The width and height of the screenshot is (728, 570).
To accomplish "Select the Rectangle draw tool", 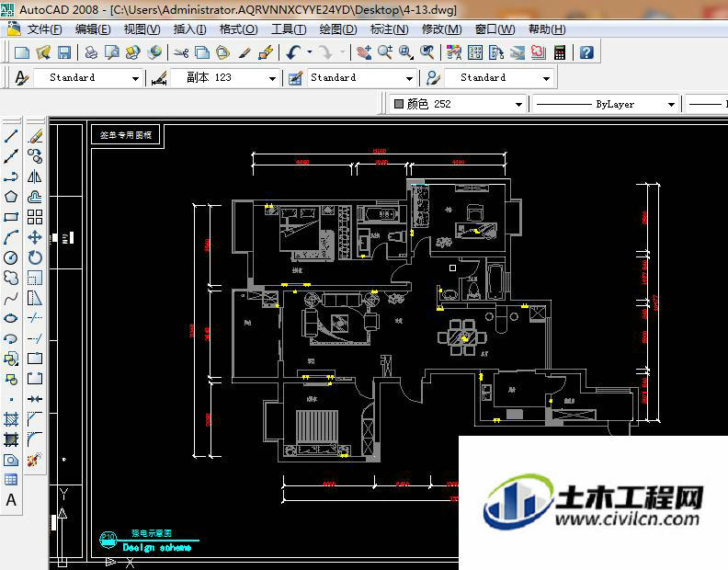I will pyautogui.click(x=11, y=217).
